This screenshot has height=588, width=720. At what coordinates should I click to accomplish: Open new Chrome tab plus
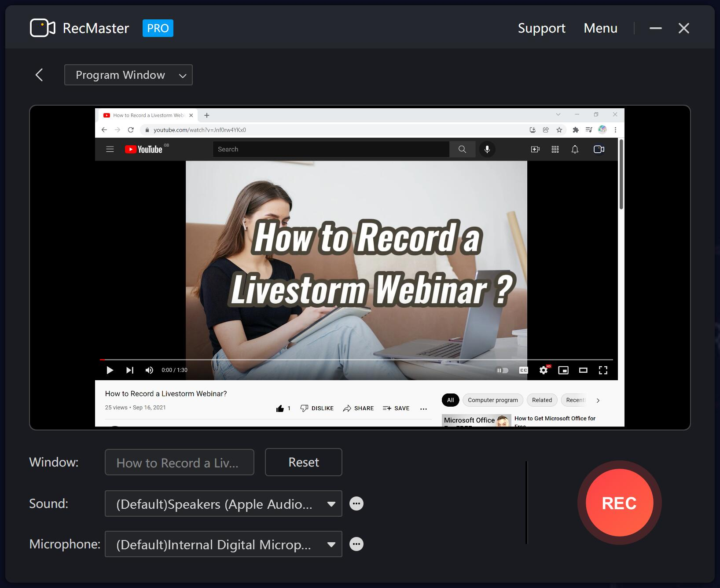[x=207, y=115]
